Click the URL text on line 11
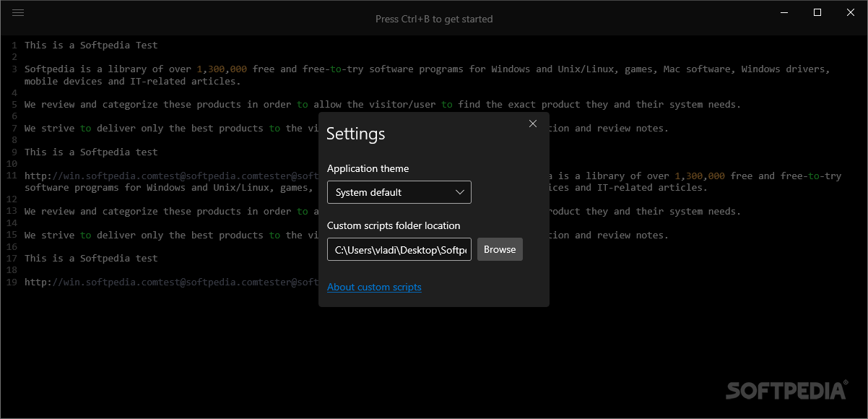Viewport: 868px width, 419px height. tap(171, 176)
